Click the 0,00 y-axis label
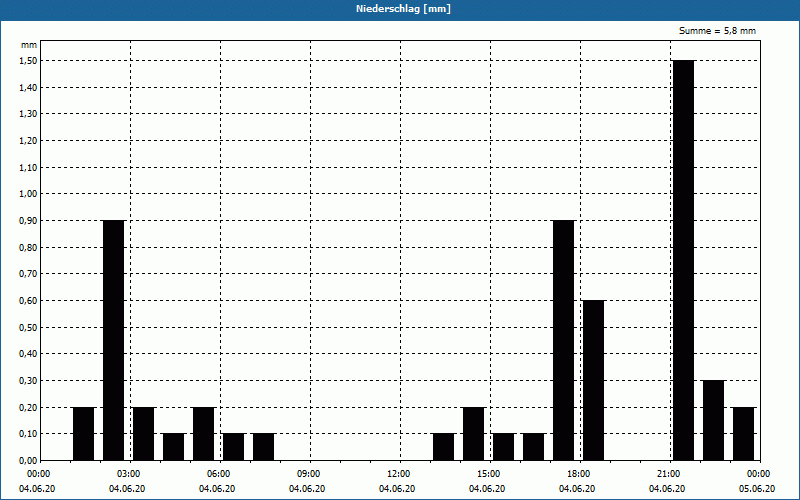The height and width of the screenshot is (500, 800). [x=28, y=460]
